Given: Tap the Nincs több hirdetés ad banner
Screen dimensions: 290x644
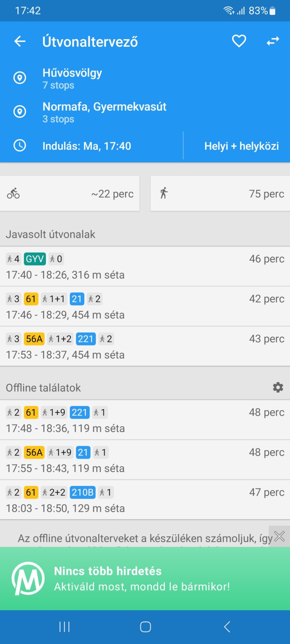Looking at the screenshot, I should [145, 578].
